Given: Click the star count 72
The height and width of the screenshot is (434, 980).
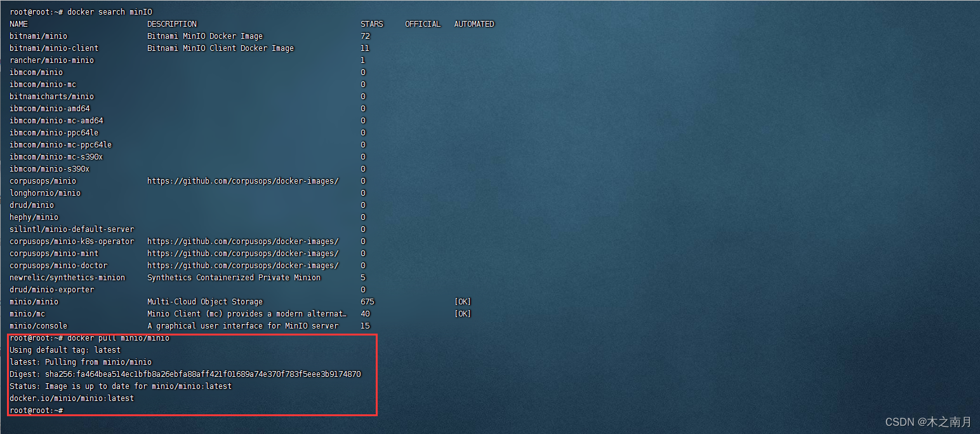Looking at the screenshot, I should click(365, 36).
